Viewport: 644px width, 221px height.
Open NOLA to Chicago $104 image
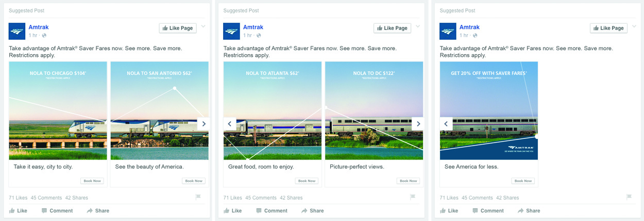point(58,110)
